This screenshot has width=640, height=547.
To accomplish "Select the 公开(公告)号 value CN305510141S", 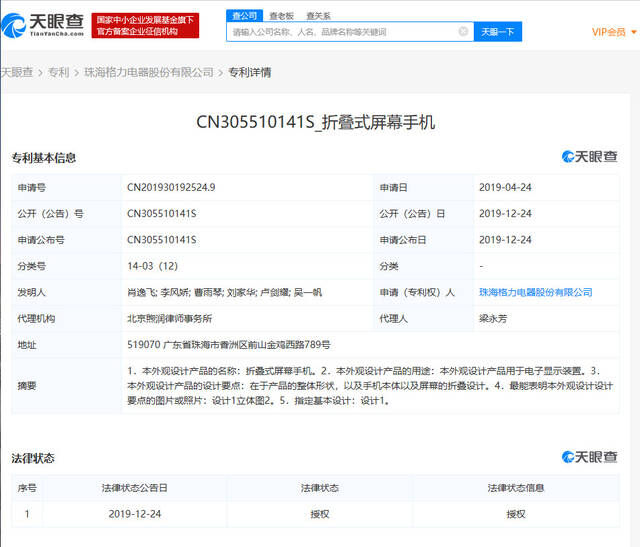I will point(162,213).
